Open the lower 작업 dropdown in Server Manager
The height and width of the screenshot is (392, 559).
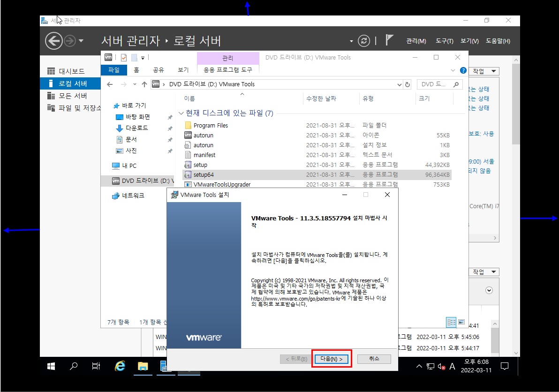point(484,272)
